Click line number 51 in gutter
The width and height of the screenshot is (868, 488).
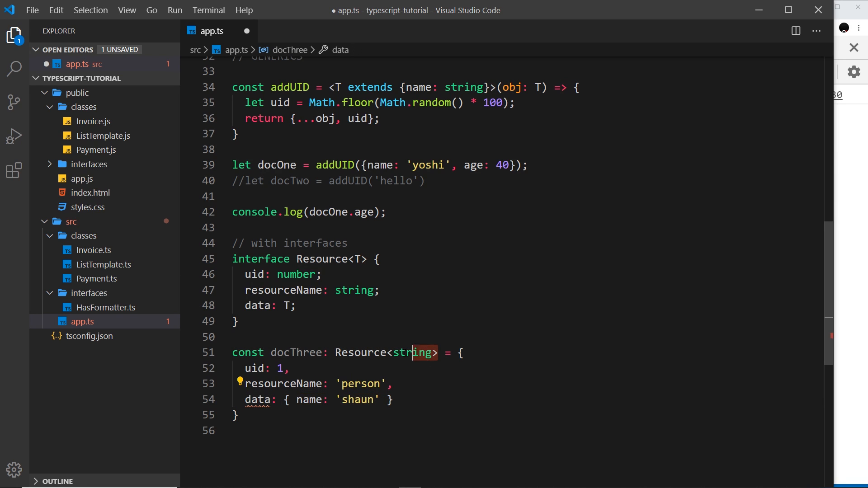pyautogui.click(x=208, y=352)
